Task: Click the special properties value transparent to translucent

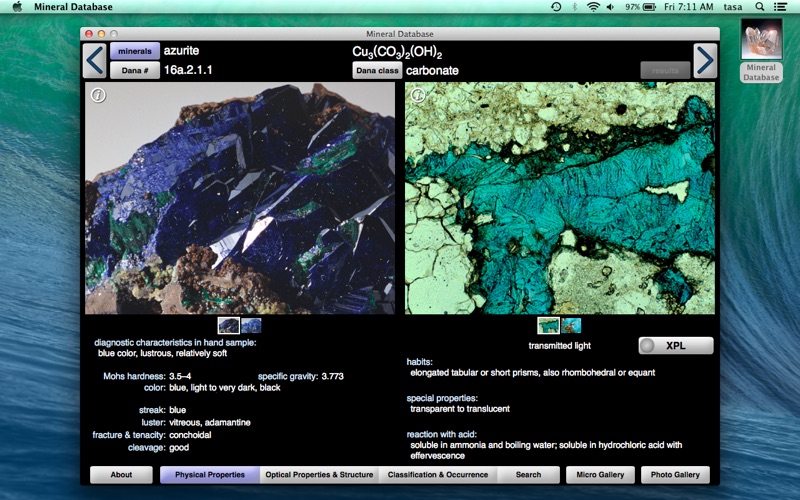Action: pos(460,409)
